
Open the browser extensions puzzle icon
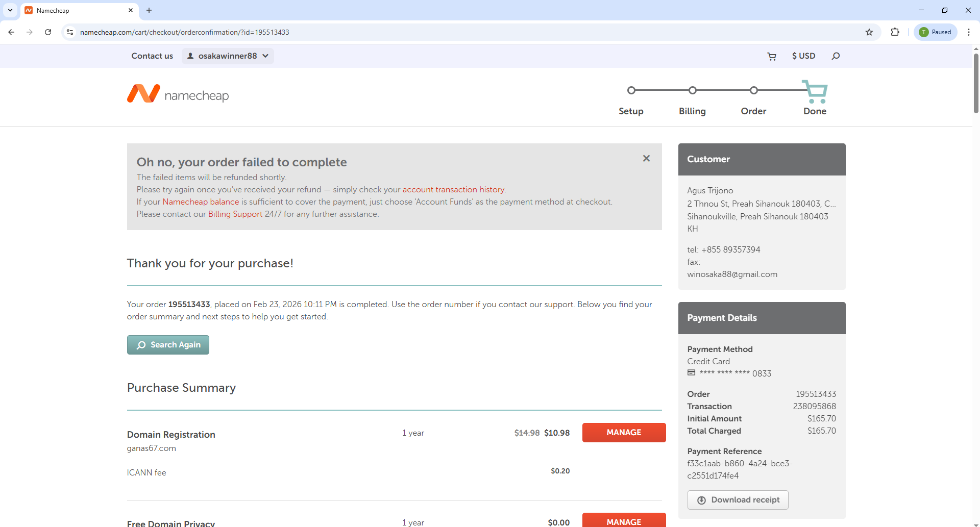[895, 32]
